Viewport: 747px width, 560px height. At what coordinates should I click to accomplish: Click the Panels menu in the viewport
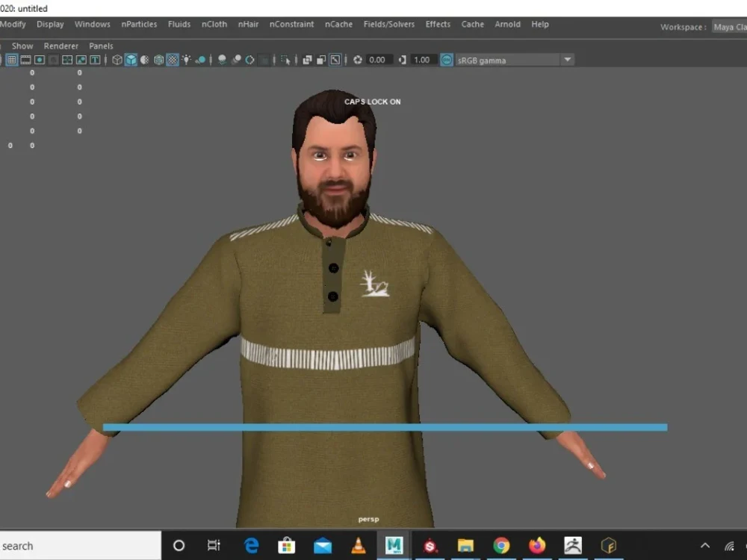101,46
